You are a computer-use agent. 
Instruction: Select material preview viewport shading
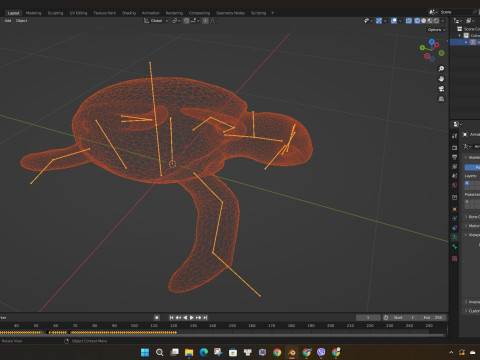click(x=430, y=21)
